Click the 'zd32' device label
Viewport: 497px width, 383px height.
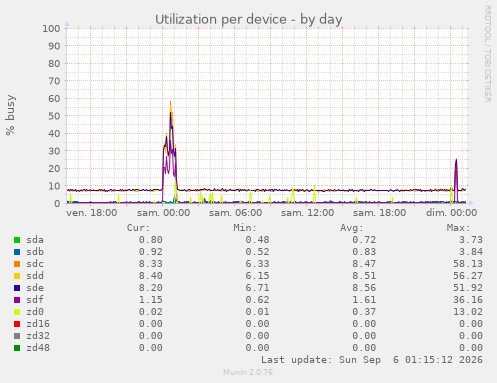tap(38, 336)
